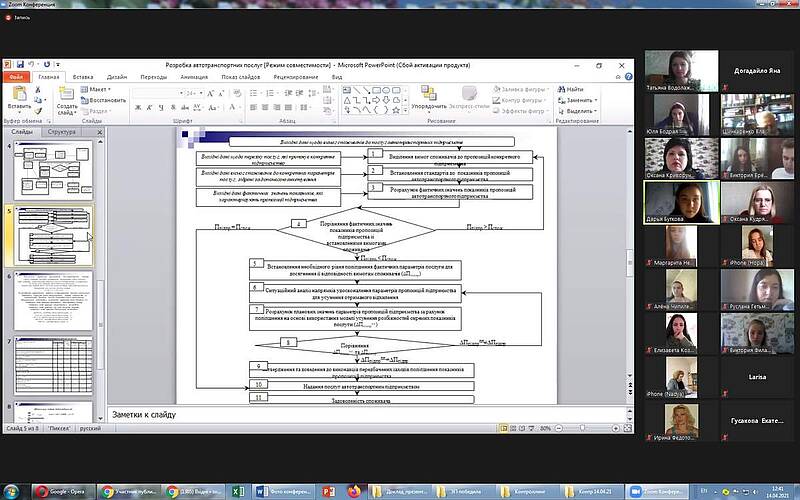Open the Файл tab

16,77
